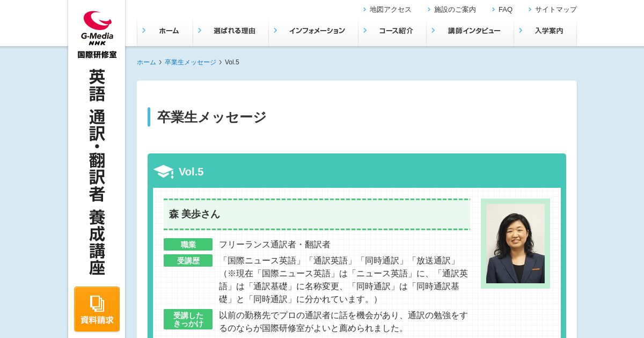Click the G-Media NHK logo
Screen dimensions: 644x338
pyautogui.click(x=97, y=28)
